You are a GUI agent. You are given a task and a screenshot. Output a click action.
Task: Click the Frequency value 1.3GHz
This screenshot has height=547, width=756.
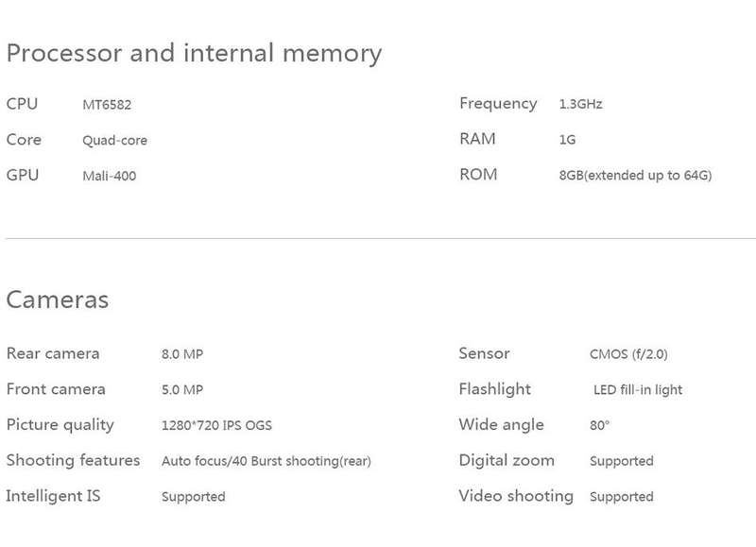[x=580, y=104]
